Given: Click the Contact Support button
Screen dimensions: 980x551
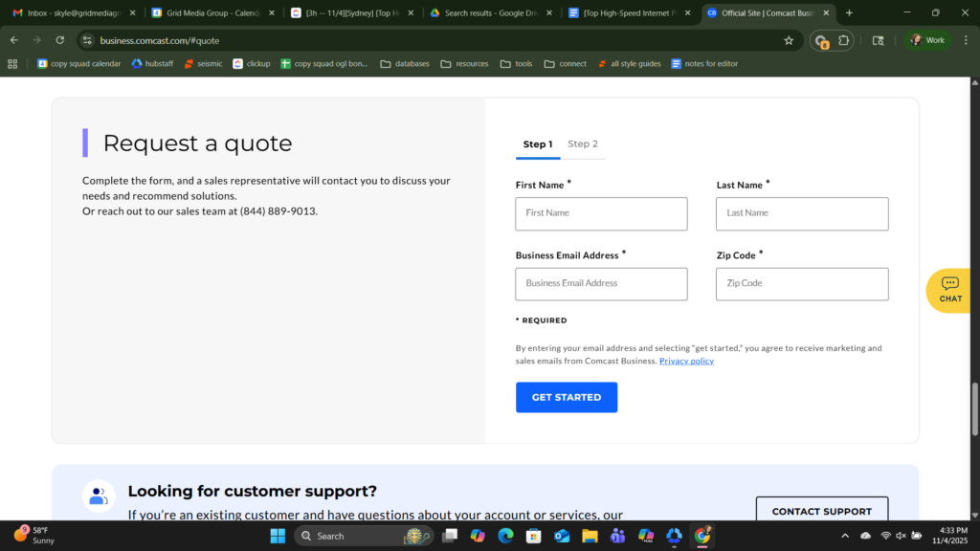Looking at the screenshot, I should click(821, 511).
